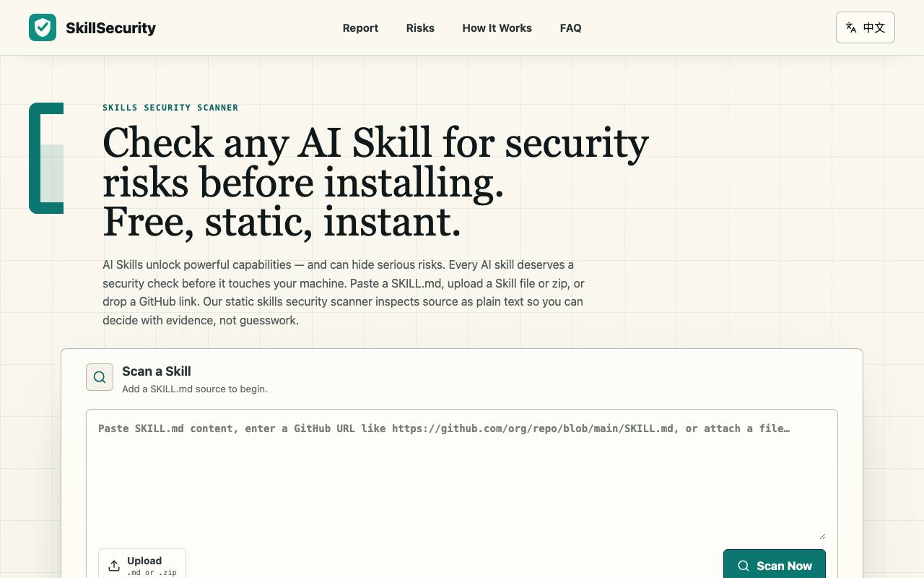
Task: Click the Scan a Skill heading
Action: [157, 371]
